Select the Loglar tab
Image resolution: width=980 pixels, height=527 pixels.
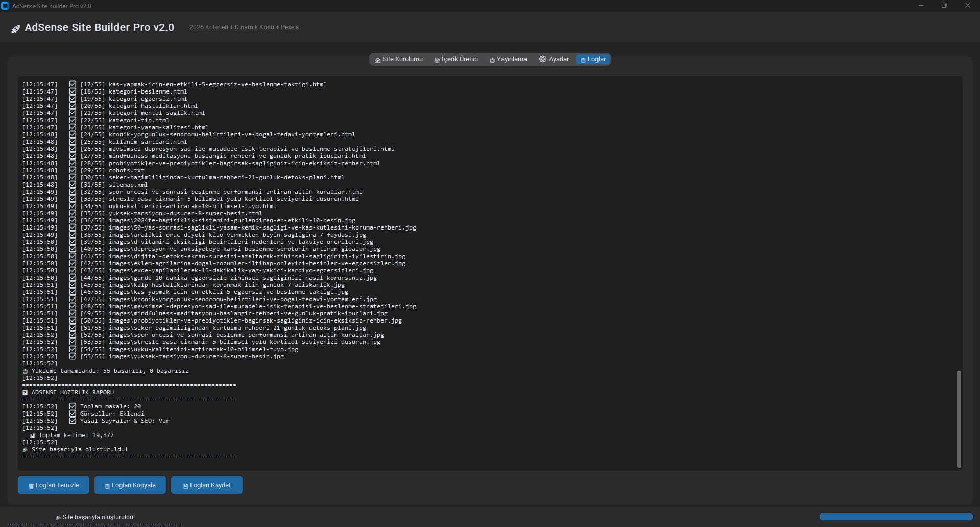click(593, 59)
